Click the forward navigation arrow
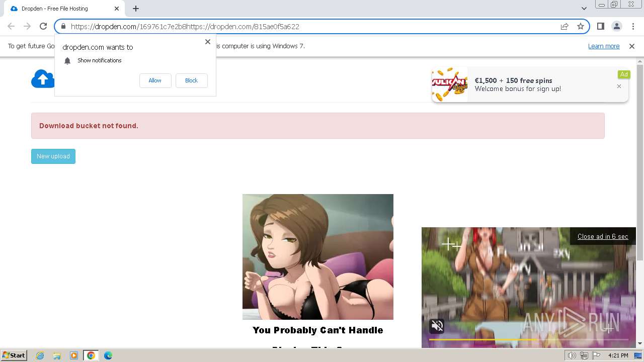 click(27, 26)
